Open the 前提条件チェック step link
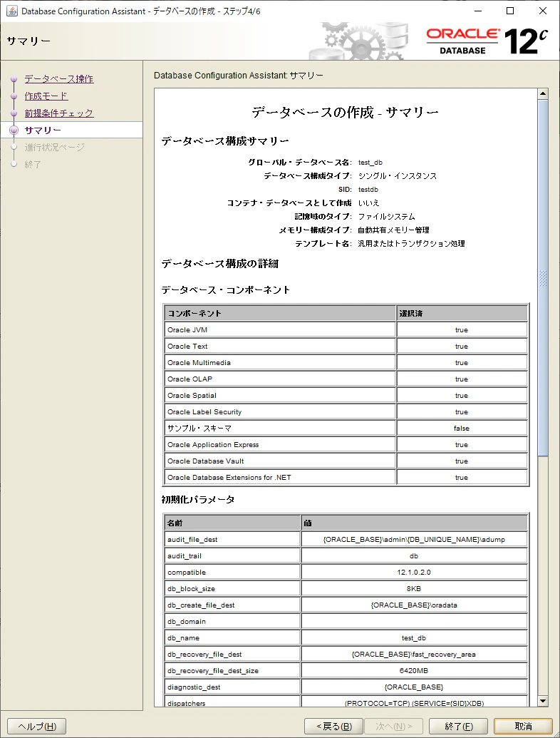Viewport: 560px width, 738px height. [58, 113]
